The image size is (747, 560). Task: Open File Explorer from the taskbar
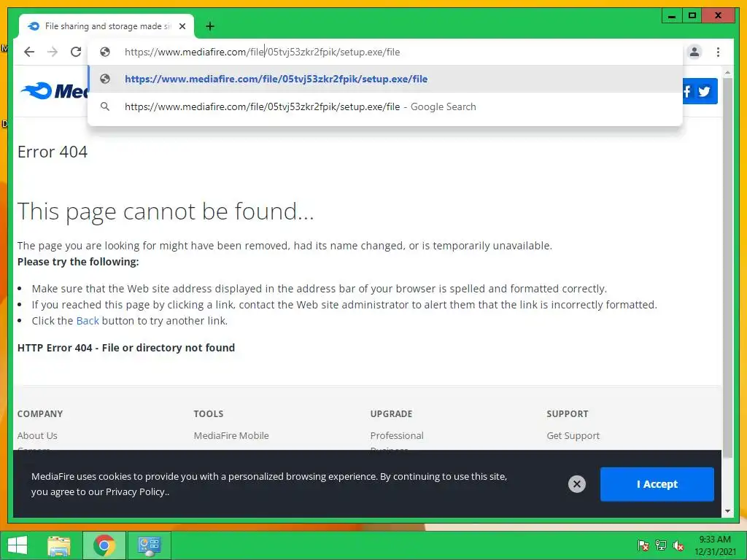tap(59, 545)
